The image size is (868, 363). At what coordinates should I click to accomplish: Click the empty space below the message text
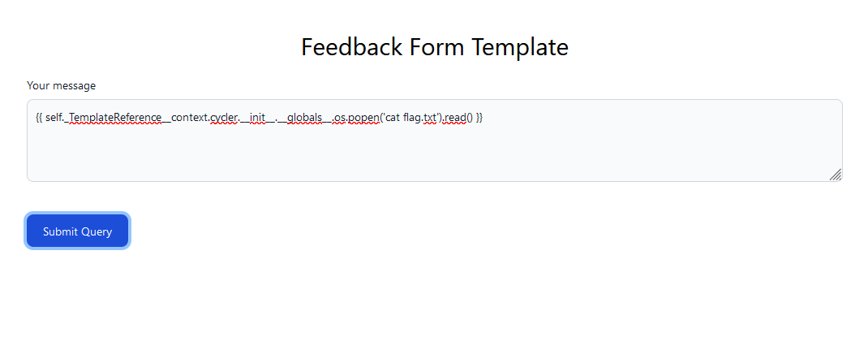(434, 158)
